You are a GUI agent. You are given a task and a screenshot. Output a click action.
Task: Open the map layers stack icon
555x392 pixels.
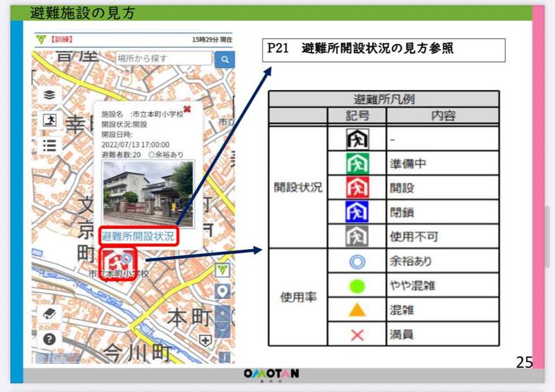(x=49, y=94)
